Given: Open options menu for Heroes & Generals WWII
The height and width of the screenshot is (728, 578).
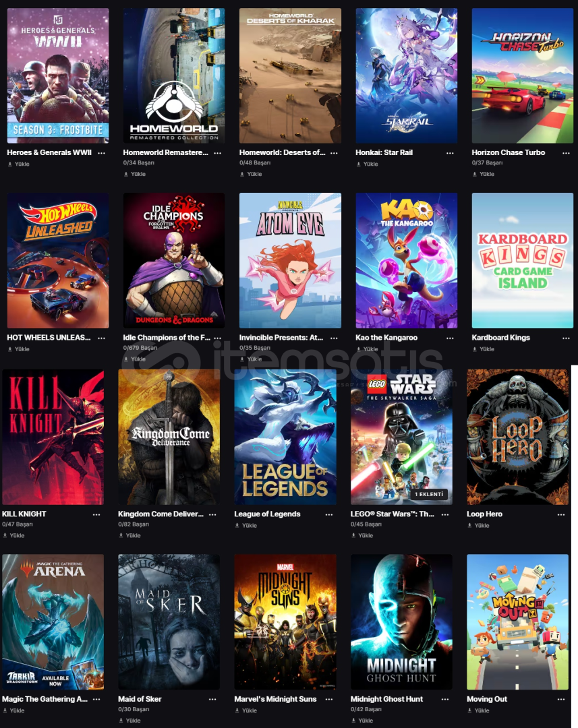Looking at the screenshot, I should (101, 153).
